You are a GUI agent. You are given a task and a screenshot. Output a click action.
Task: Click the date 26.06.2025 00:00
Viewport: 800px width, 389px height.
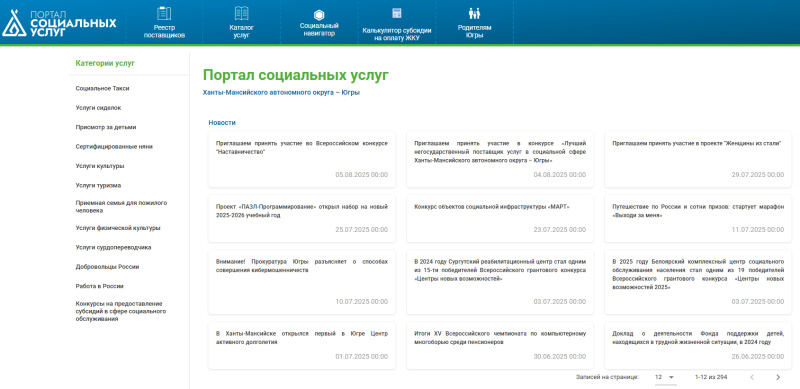pos(758,356)
